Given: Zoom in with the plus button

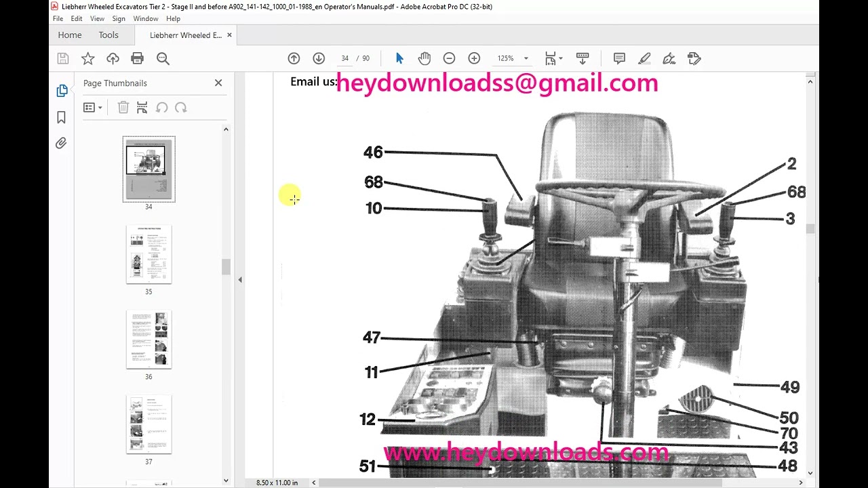Looking at the screenshot, I should click(x=474, y=58).
